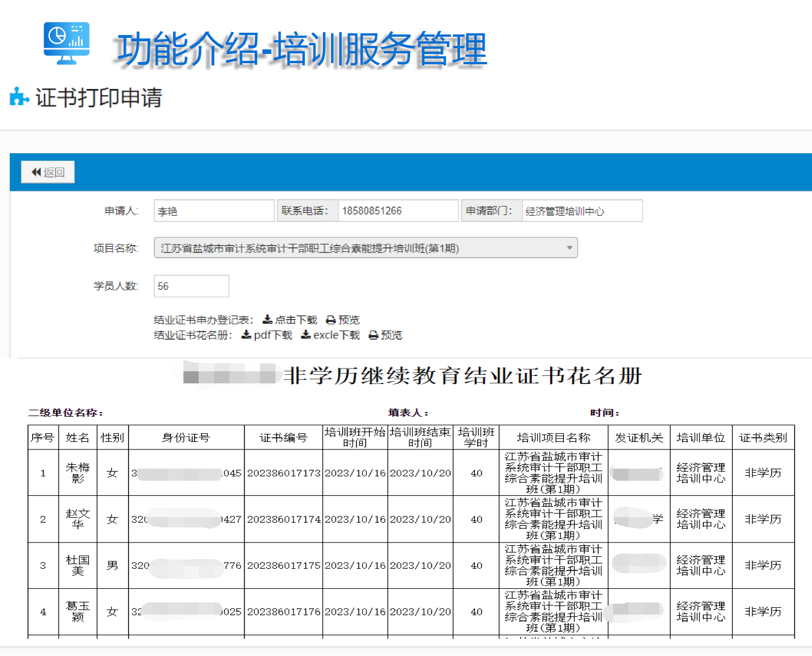Screen dimensions: 812x656
Task: Click the name cell 杜国美
Action: pyautogui.click(x=78, y=565)
